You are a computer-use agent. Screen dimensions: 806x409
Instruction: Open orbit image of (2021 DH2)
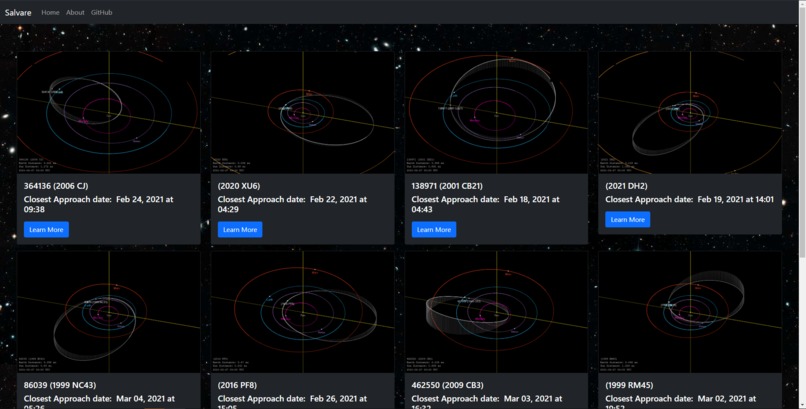(690, 113)
